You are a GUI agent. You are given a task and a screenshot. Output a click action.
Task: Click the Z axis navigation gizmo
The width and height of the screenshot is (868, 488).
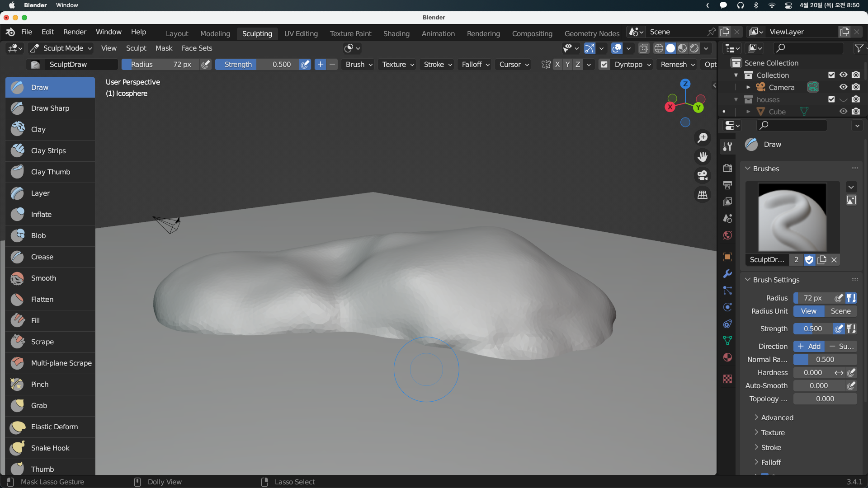[x=685, y=84]
